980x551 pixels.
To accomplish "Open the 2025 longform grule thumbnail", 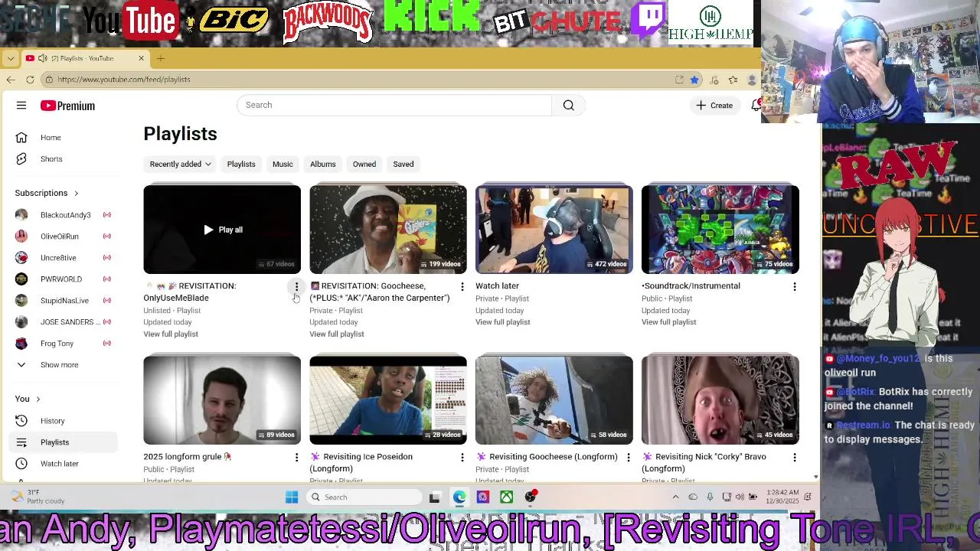I will coord(222,399).
